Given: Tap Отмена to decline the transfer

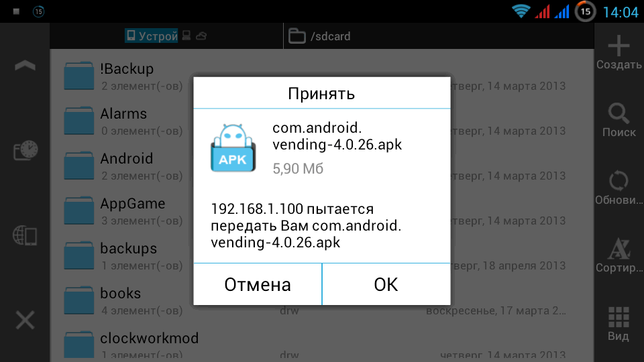Looking at the screenshot, I should tap(258, 284).
